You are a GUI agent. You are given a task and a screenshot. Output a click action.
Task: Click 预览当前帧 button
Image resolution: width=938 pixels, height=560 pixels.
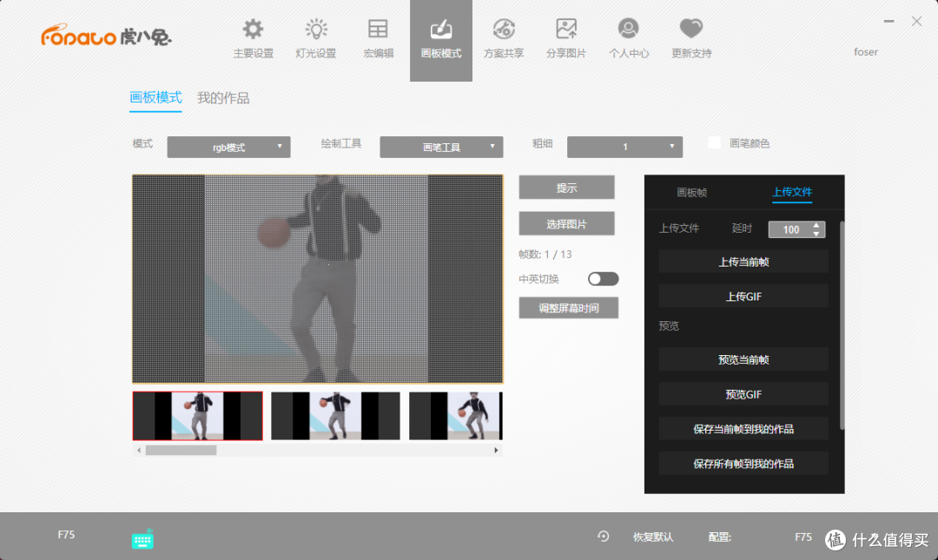[743, 359]
